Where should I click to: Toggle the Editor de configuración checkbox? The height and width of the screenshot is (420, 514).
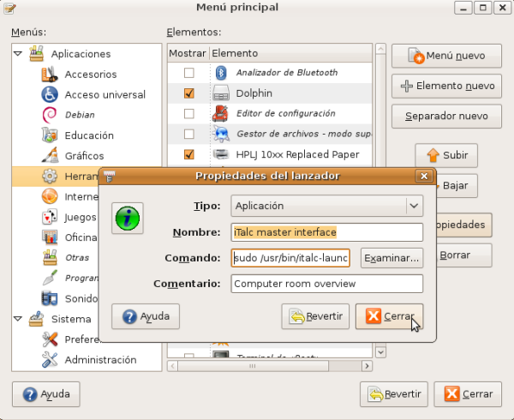pos(189,114)
